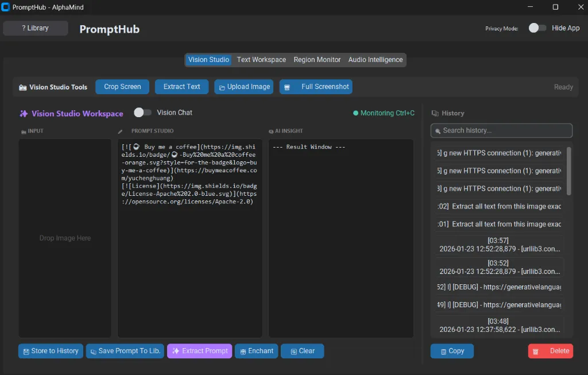Viewport: 588px width, 375px height.
Task: Click the Drop Image Here area
Action: tap(65, 238)
